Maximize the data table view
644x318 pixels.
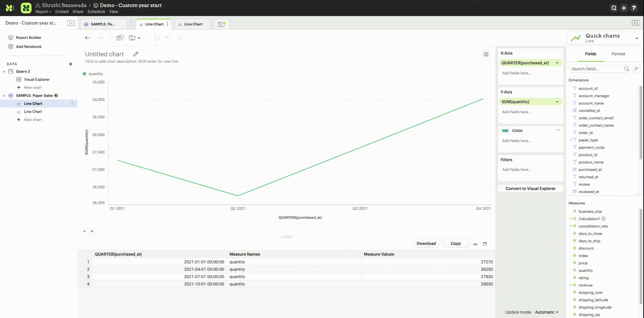tap(485, 244)
